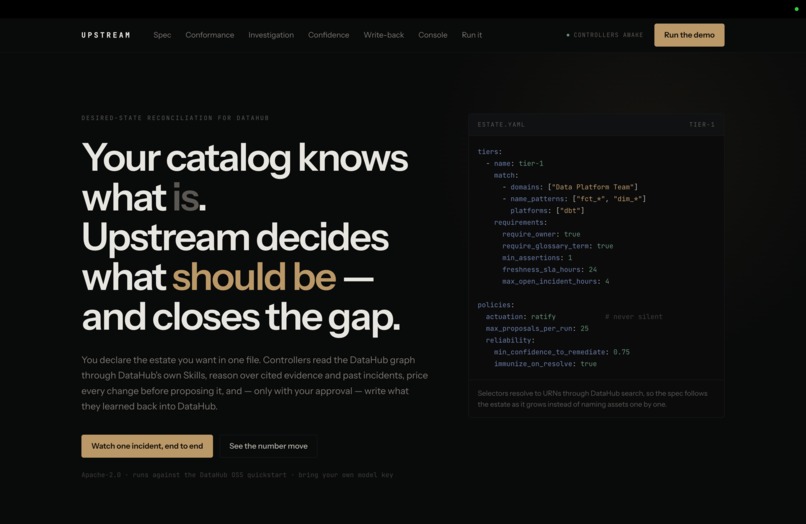Click the 'max_proposals_per_run: 25' line
This screenshot has height=524, width=806.
click(x=537, y=329)
